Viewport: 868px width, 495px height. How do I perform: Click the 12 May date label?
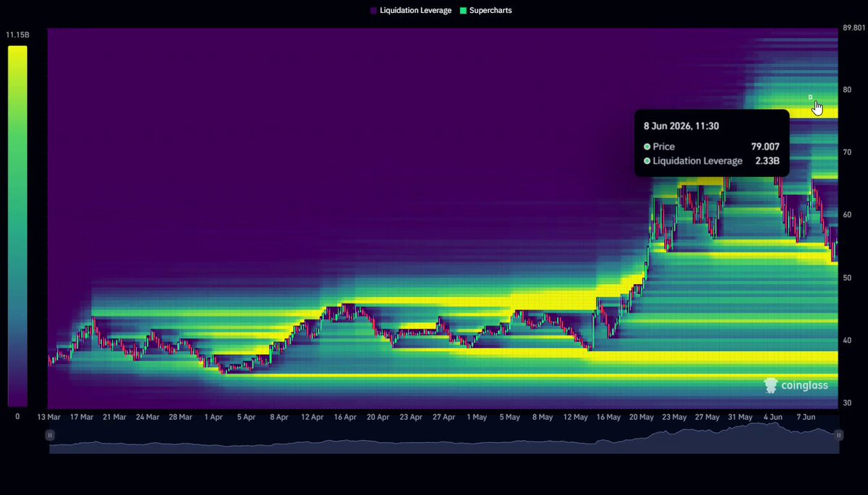[575, 417]
